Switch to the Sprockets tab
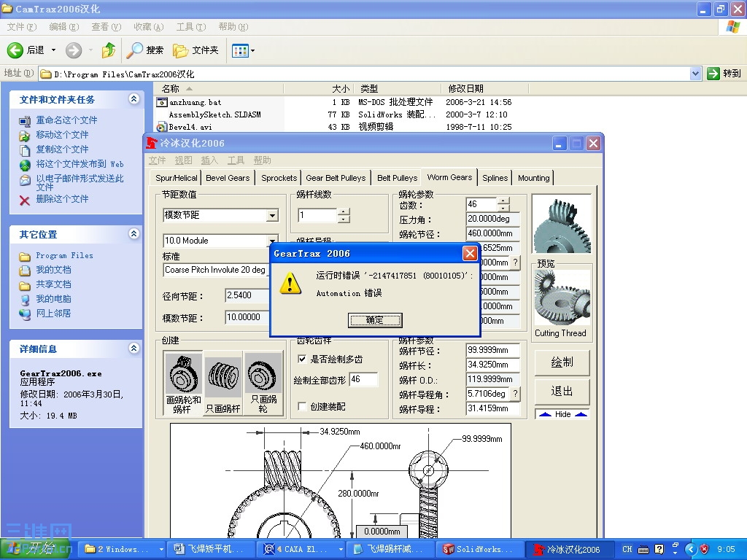This screenshot has height=560, width=747. tap(279, 178)
